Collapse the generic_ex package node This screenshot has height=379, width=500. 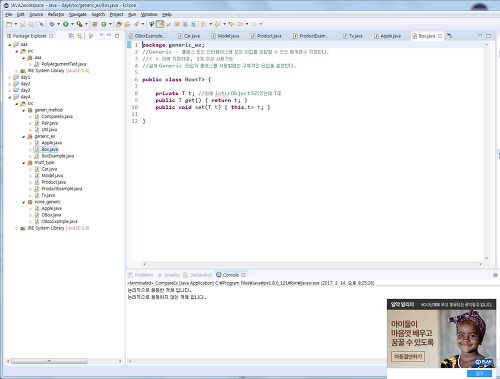pyautogui.click(x=24, y=137)
